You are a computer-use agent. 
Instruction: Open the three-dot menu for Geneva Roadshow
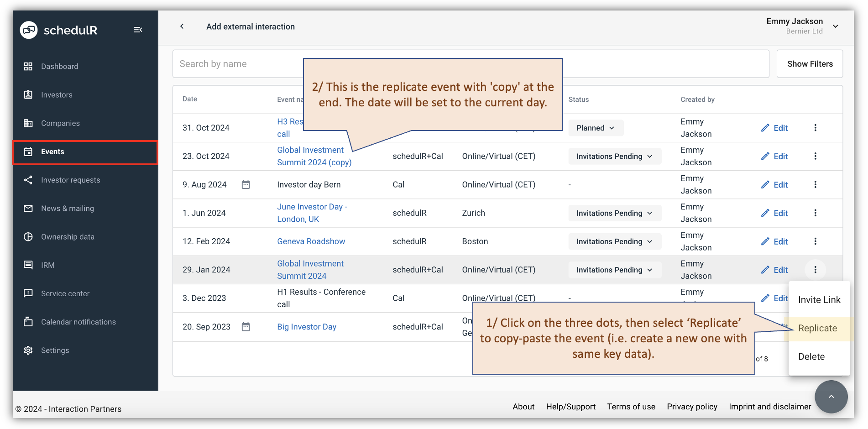tap(816, 241)
